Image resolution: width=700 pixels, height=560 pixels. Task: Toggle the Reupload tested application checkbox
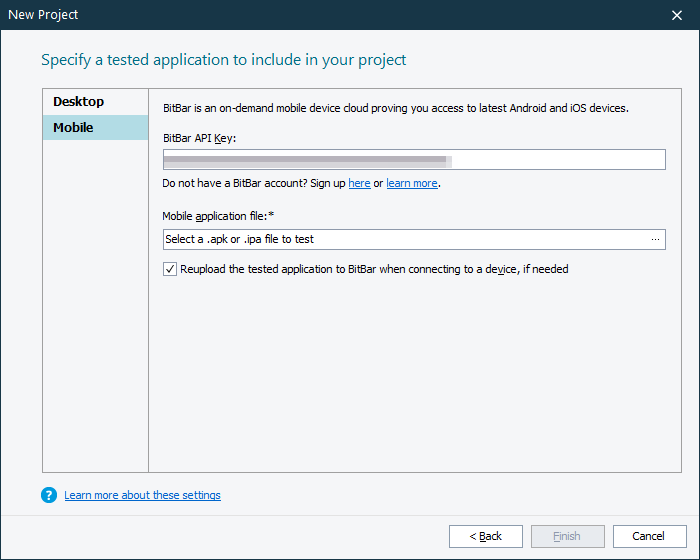(170, 269)
